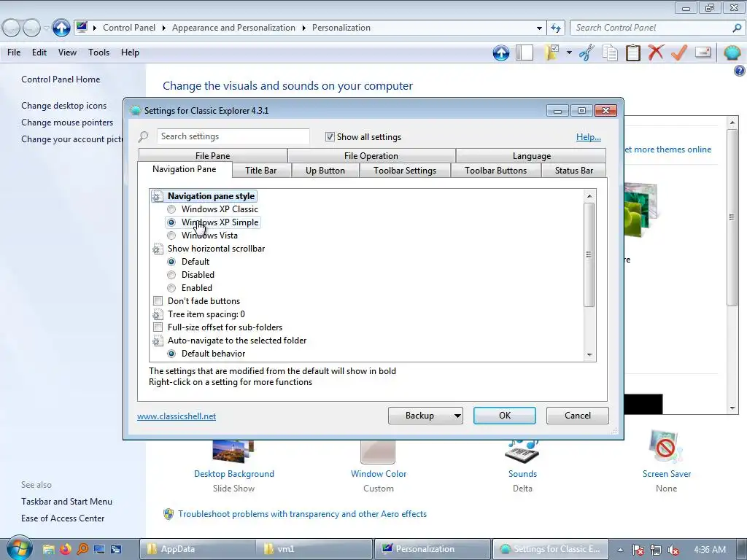This screenshot has width=747, height=560.
Task: Switch to the Title Bar tab
Action: tap(261, 171)
